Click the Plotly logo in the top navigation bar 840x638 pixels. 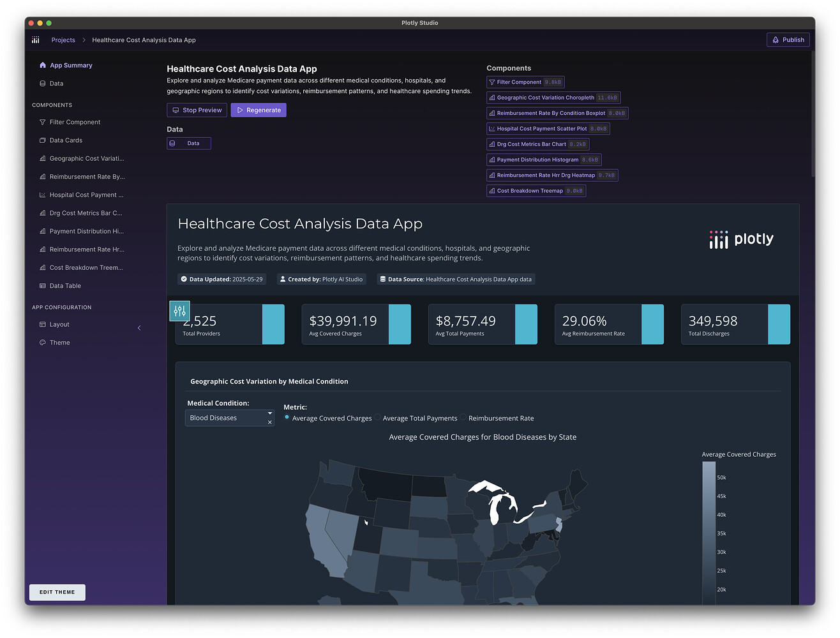click(36, 40)
